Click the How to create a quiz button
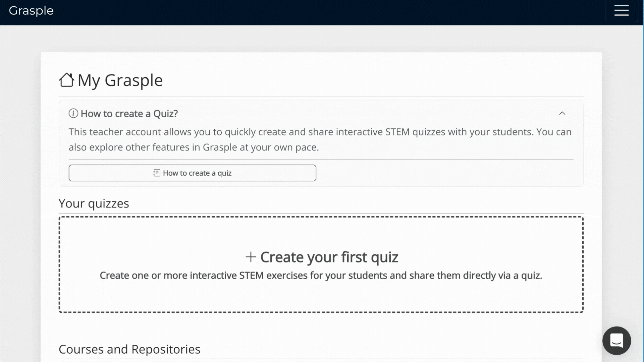The image size is (644, 362). pyautogui.click(x=192, y=173)
